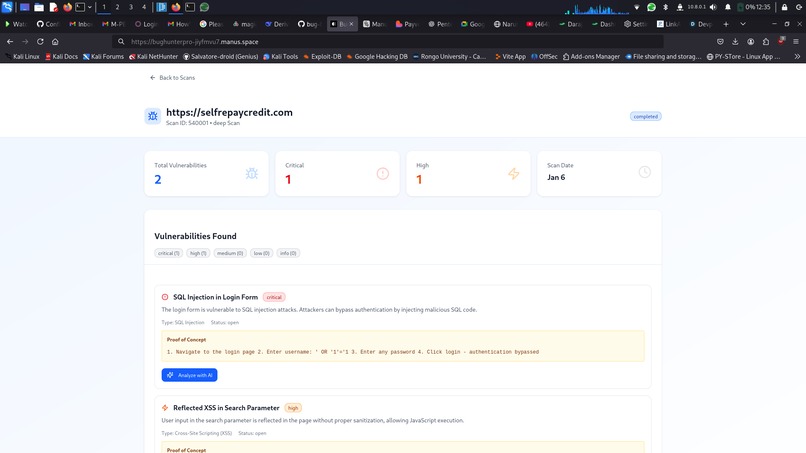
Task: Switch to workspace 3
Action: [131, 7]
